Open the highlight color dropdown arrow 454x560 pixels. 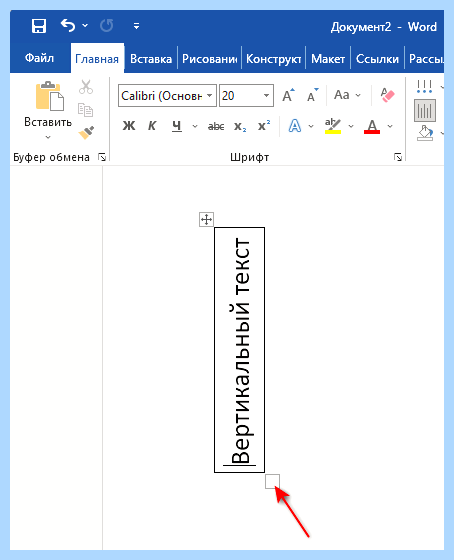pyautogui.click(x=351, y=126)
